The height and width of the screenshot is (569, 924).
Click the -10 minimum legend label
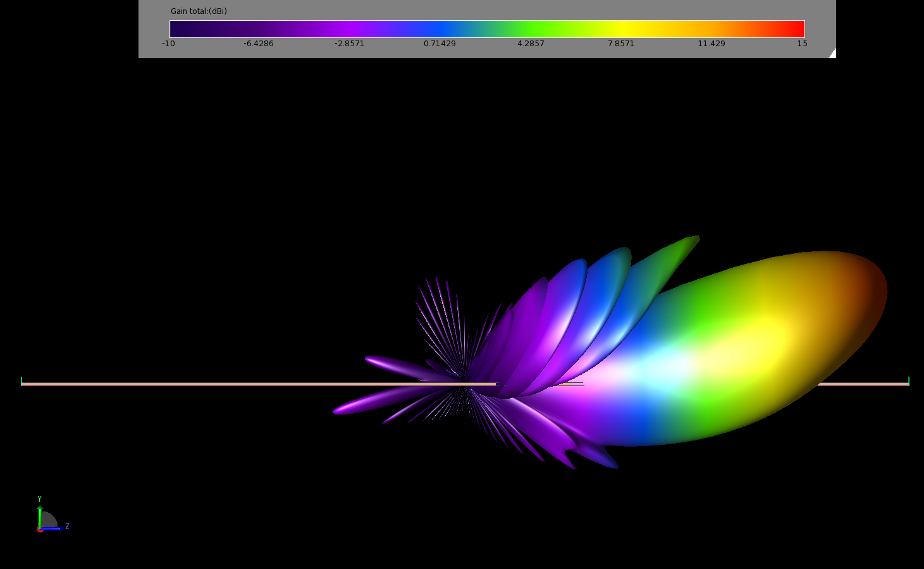[168, 44]
